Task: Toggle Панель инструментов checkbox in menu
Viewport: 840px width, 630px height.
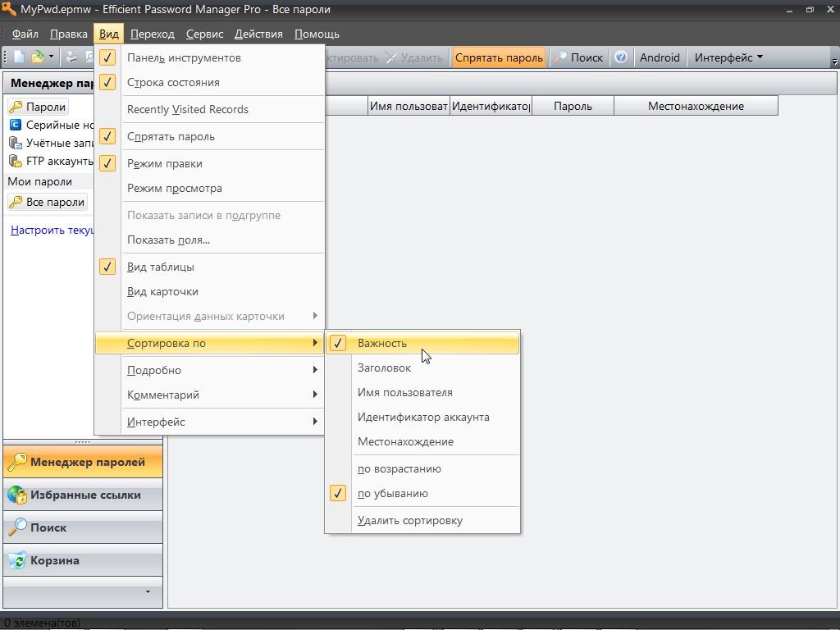Action: coord(209,58)
